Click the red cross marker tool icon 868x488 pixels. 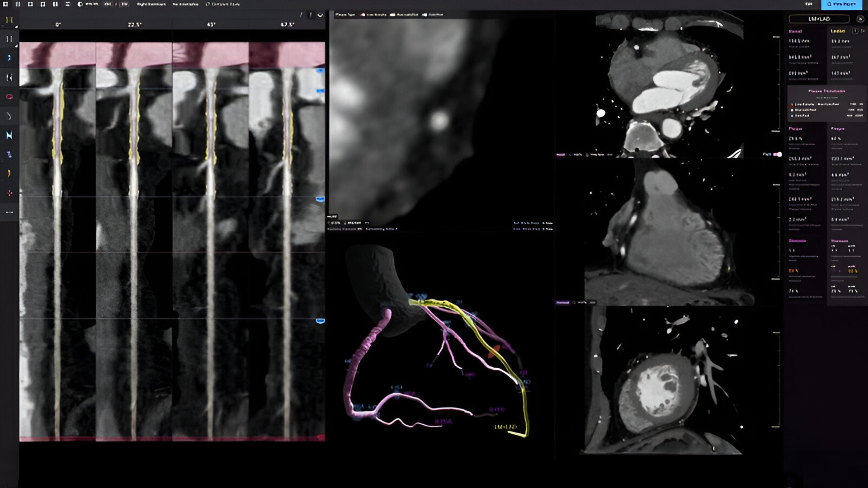pyautogui.click(x=9, y=193)
